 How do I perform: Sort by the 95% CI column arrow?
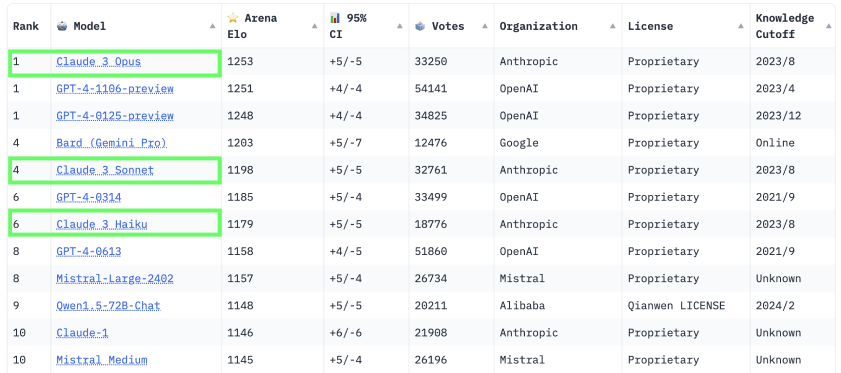tap(400, 26)
